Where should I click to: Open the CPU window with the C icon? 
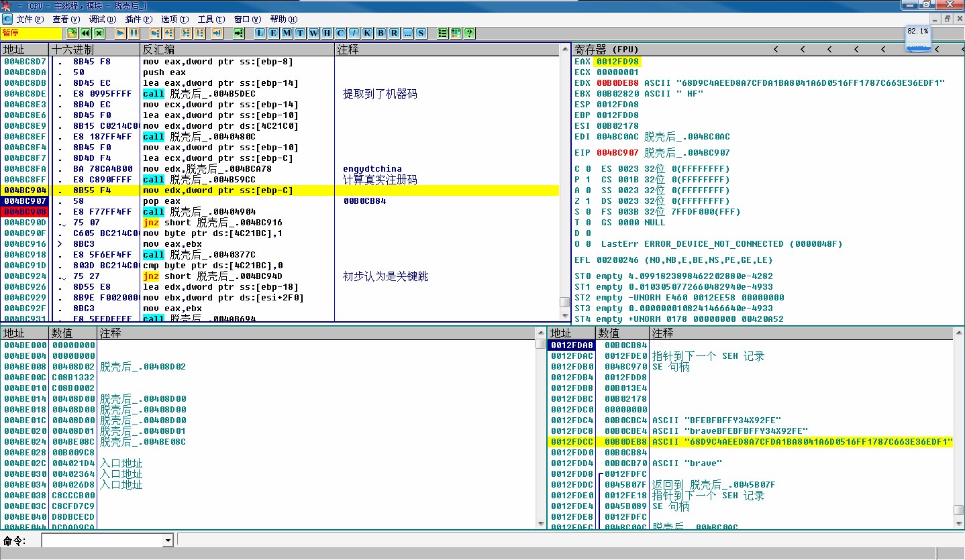[x=340, y=33]
